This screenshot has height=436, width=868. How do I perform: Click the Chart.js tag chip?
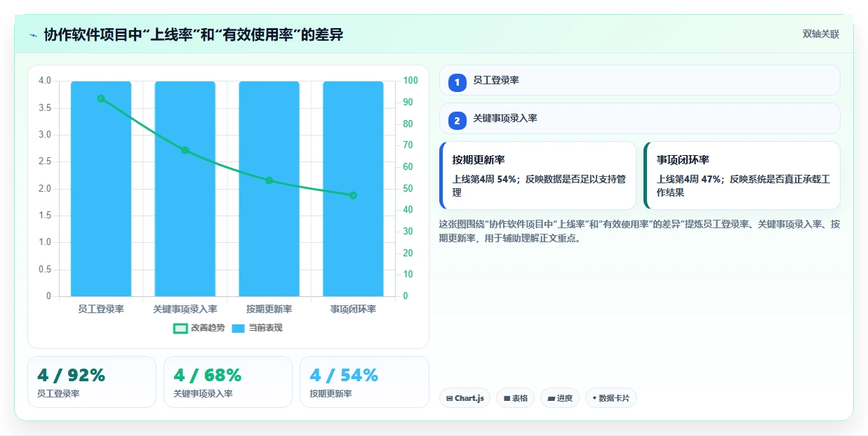(x=465, y=398)
